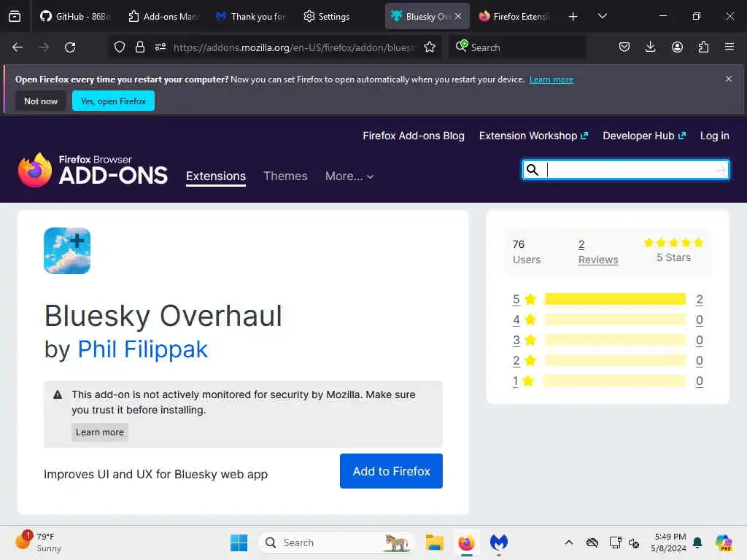Image resolution: width=747 pixels, height=560 pixels.
Task: Reload the current page
Action: coord(70,47)
